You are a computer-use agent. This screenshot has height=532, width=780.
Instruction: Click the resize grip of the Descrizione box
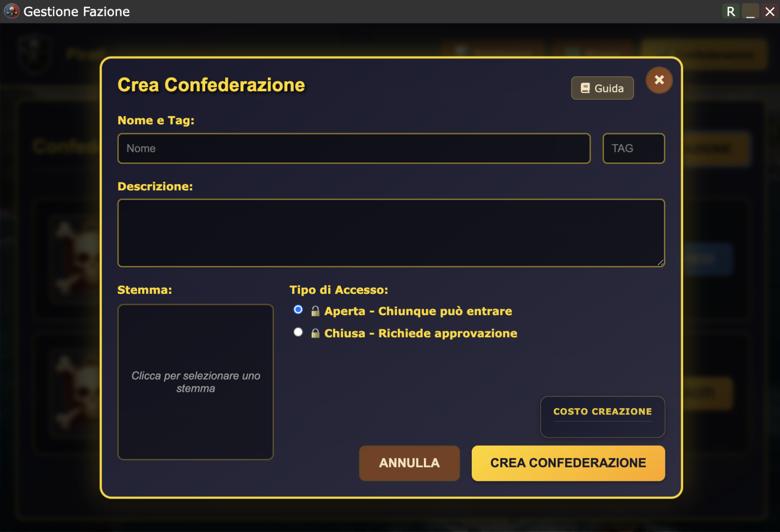[661, 263]
